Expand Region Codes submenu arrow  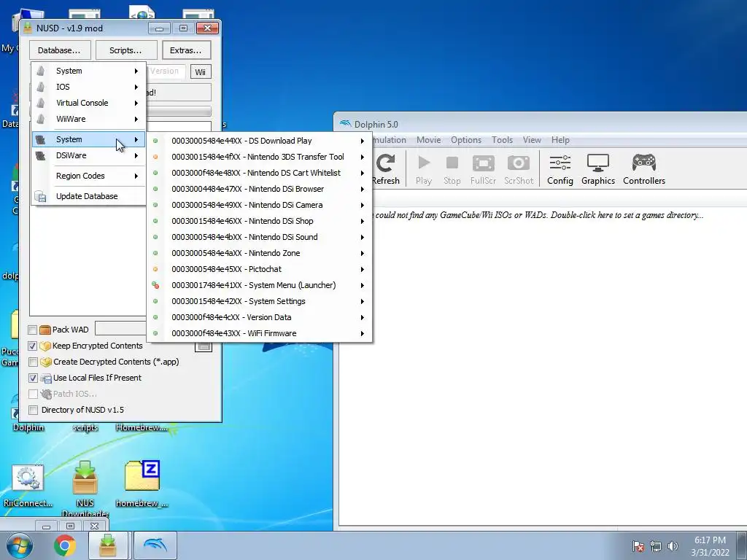(x=136, y=176)
